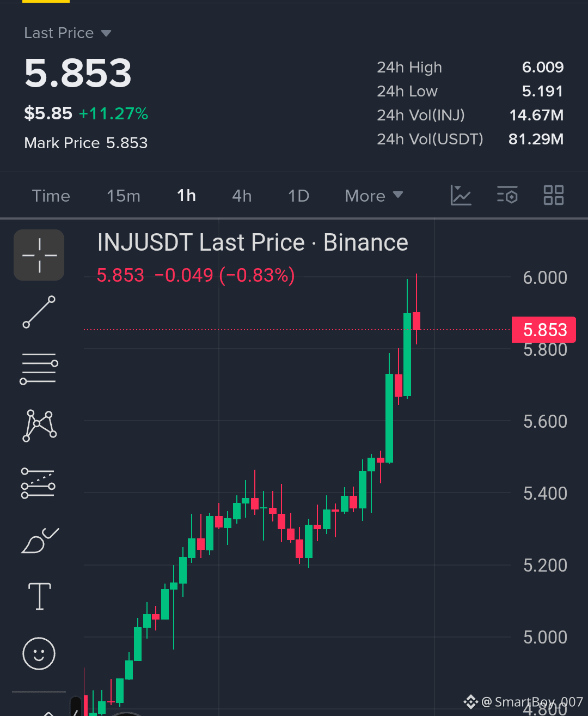Click the 24h Vol(USDT) value 81.29M
The image size is (588, 716).
tap(536, 139)
